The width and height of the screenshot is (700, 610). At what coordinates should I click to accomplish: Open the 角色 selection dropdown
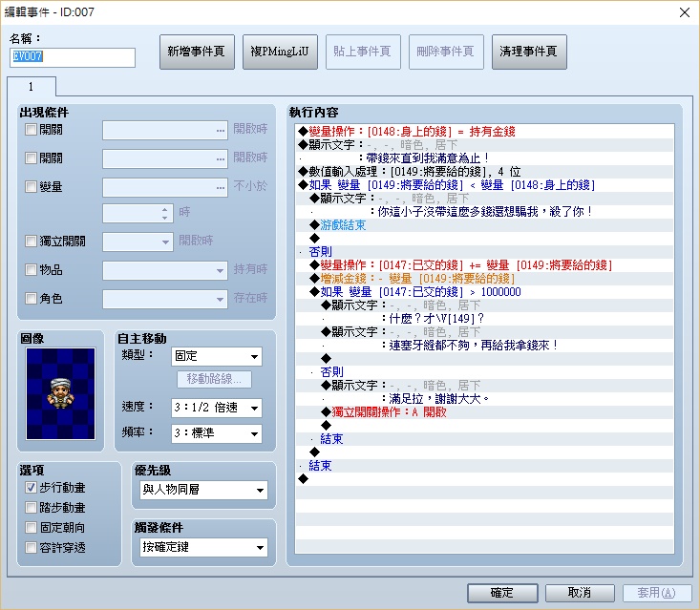[165, 299]
